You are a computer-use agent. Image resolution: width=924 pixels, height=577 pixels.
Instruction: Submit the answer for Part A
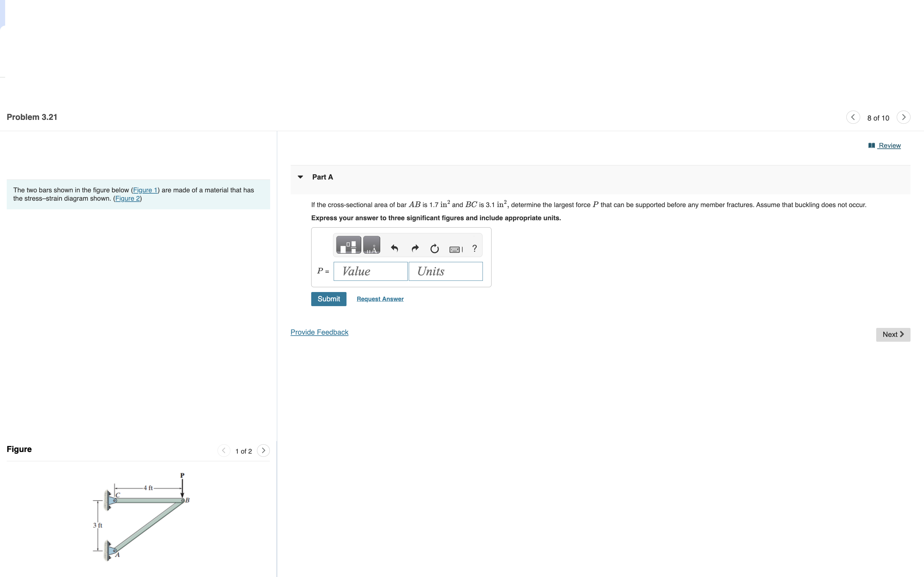tap(328, 299)
